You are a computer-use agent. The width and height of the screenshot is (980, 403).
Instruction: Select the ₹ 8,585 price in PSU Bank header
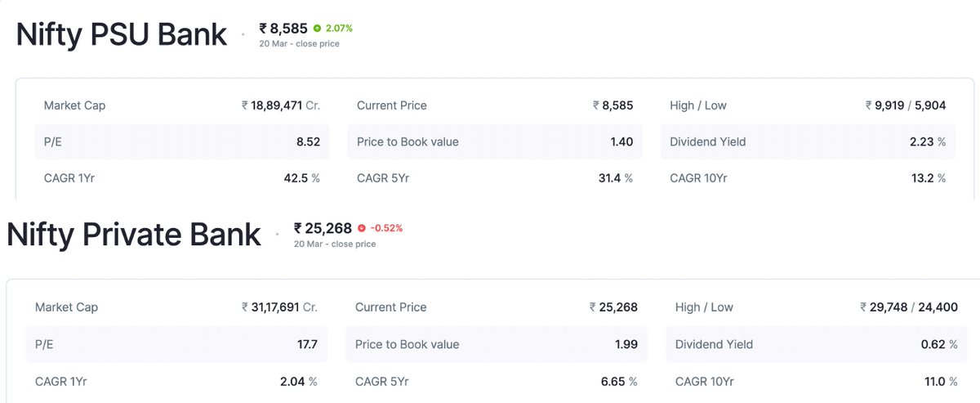point(283,29)
